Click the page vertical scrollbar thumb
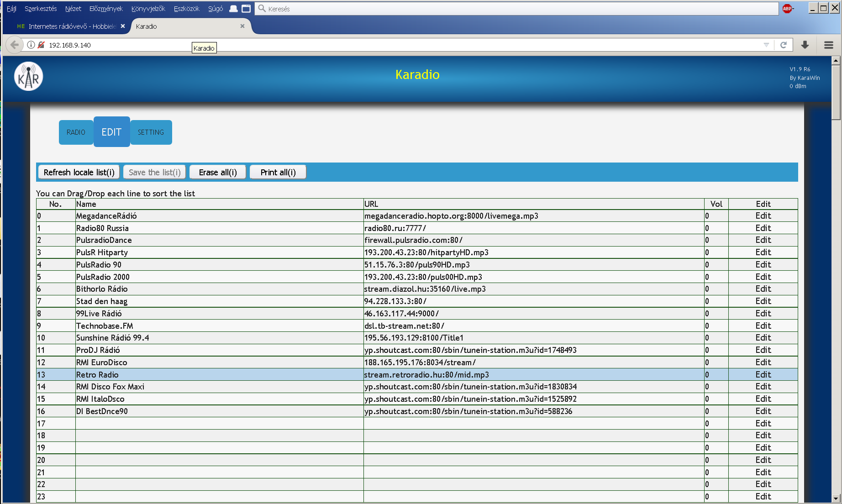842x504 pixels. 836,92
